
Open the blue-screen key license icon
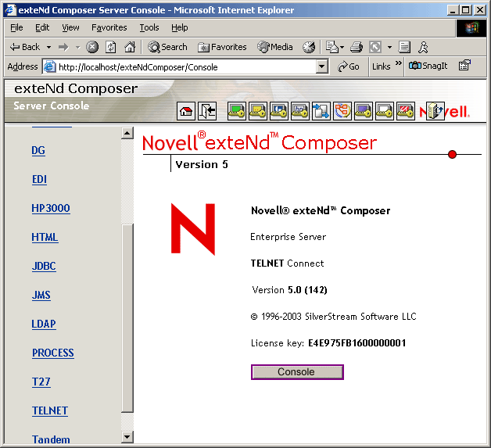(x=278, y=111)
